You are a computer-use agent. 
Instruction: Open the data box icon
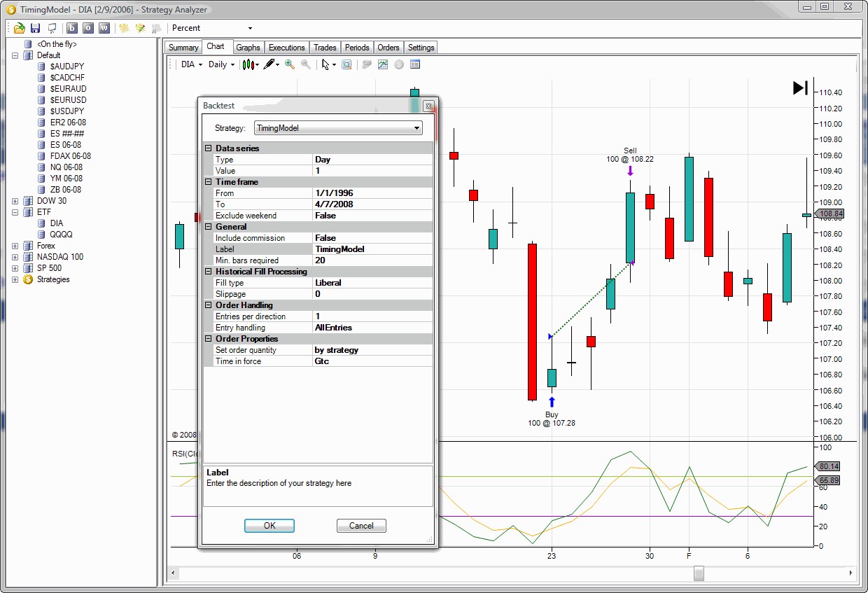tap(346, 64)
